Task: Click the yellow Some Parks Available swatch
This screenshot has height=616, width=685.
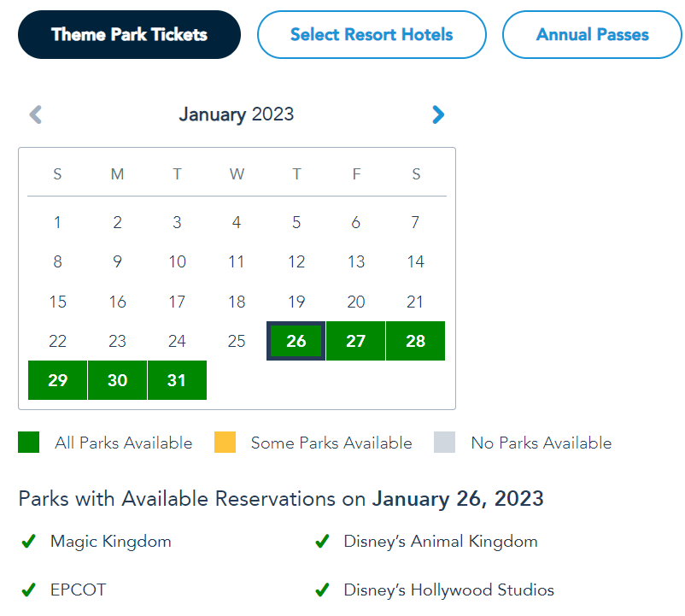Action: pyautogui.click(x=225, y=443)
